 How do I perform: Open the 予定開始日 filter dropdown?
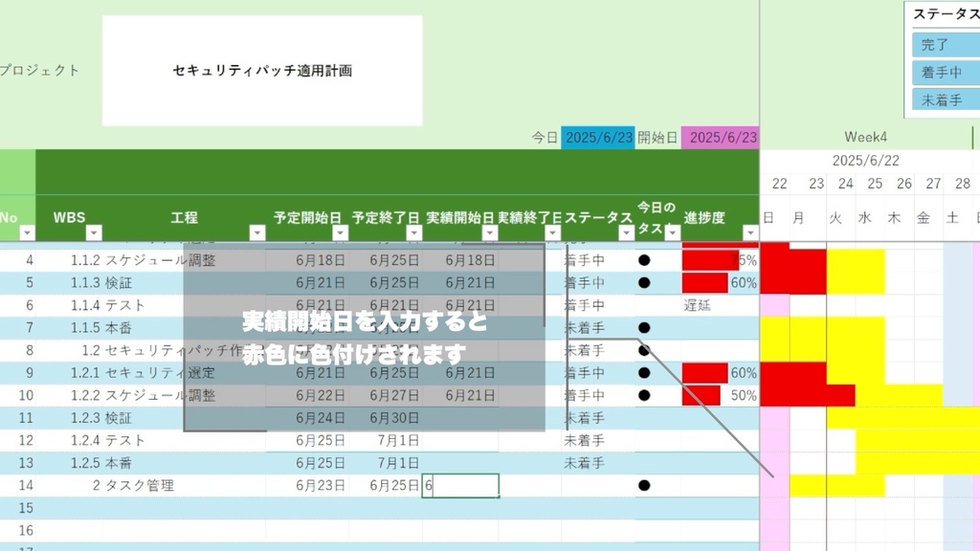pyautogui.click(x=340, y=232)
